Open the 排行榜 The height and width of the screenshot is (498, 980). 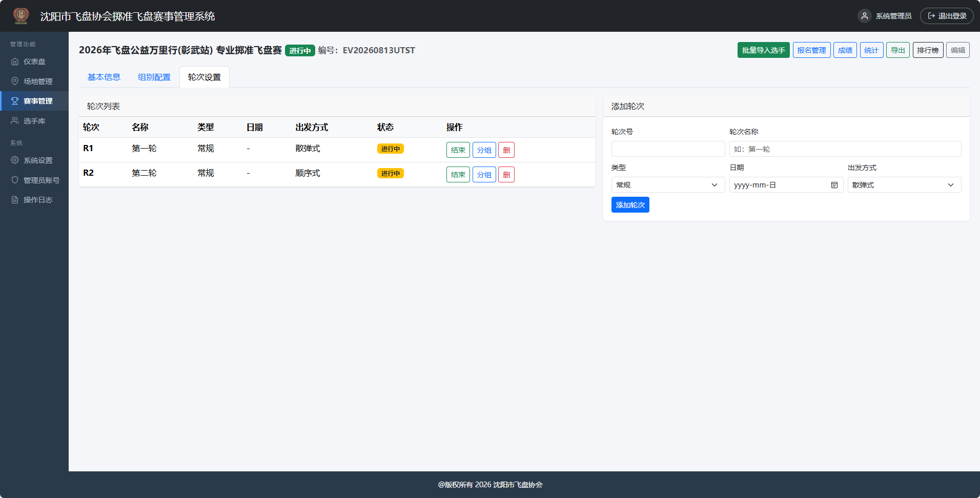click(928, 50)
